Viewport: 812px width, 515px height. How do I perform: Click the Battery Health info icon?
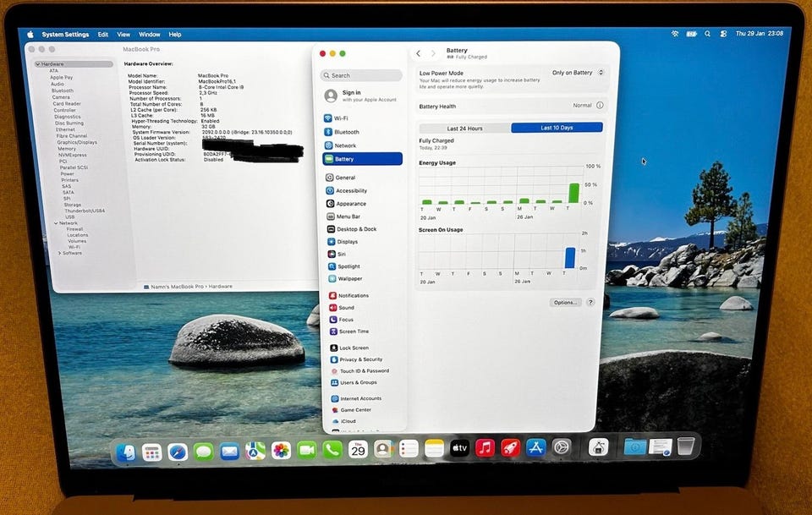(x=600, y=106)
